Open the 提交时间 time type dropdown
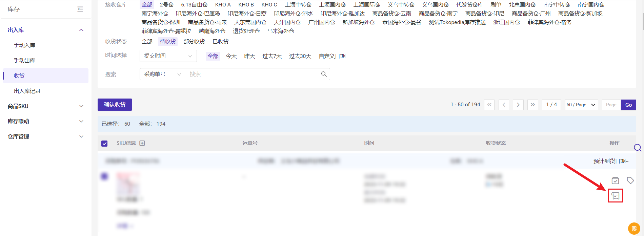Screen dimensions: 644x236 pos(168,56)
